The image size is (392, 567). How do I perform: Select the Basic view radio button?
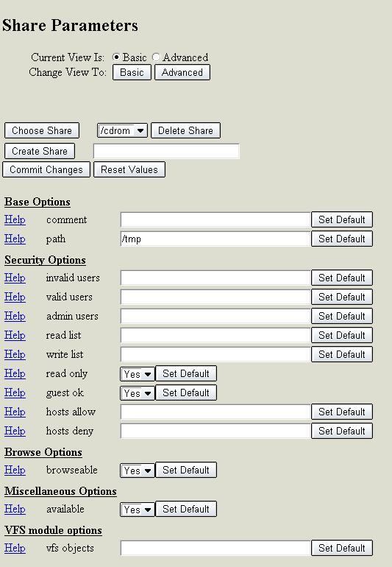[x=116, y=57]
